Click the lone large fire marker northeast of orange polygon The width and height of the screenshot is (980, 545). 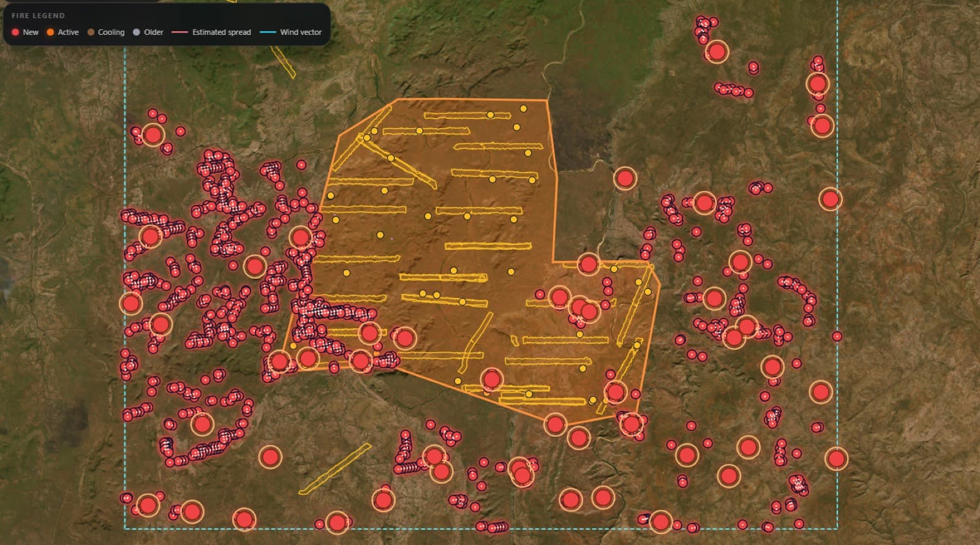(x=625, y=178)
